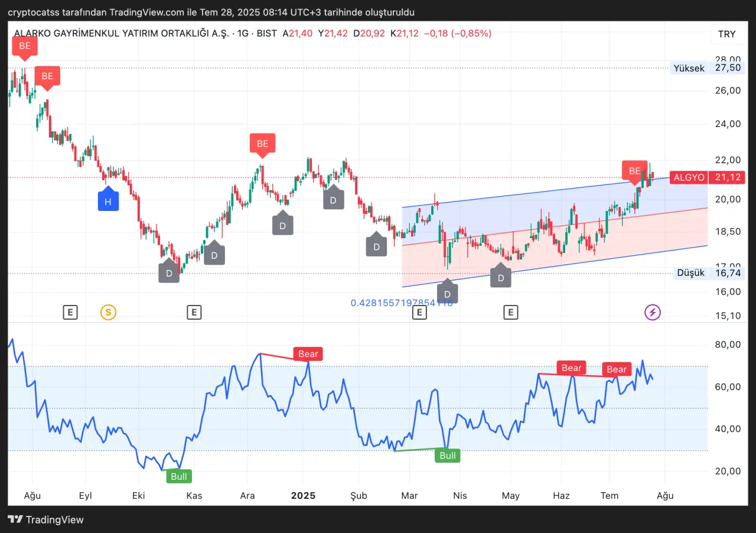This screenshot has height=533, width=756.
Task: Open the TradingView logo link
Action: [46, 520]
